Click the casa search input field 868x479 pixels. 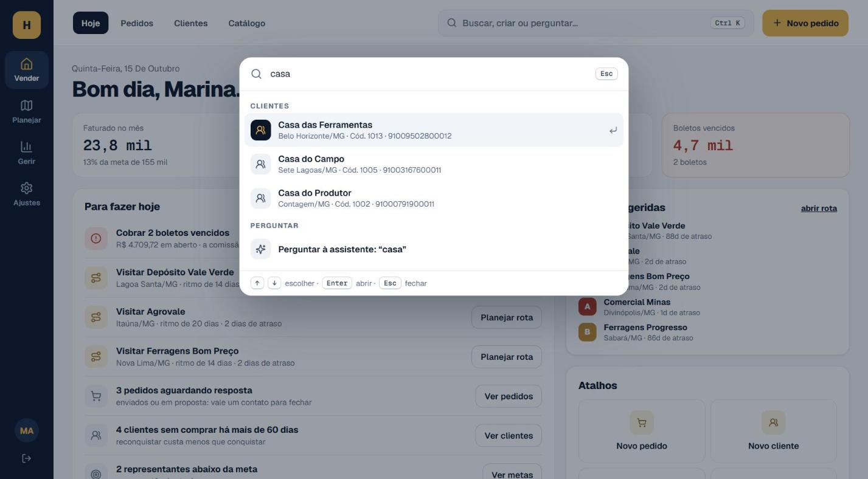tap(429, 74)
